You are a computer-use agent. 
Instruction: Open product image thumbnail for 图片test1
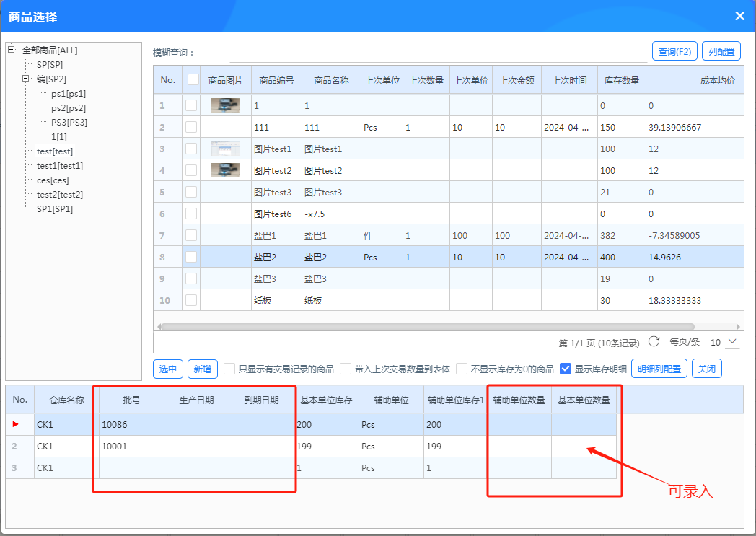point(226,149)
